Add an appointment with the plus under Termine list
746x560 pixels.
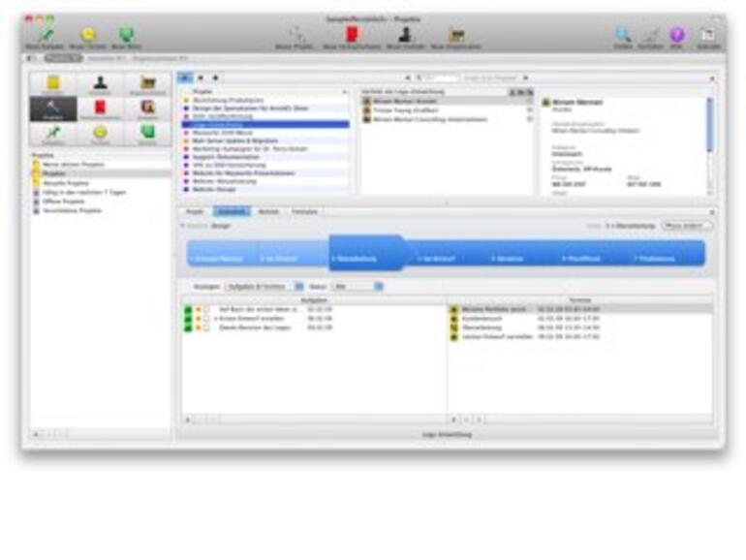[453, 420]
